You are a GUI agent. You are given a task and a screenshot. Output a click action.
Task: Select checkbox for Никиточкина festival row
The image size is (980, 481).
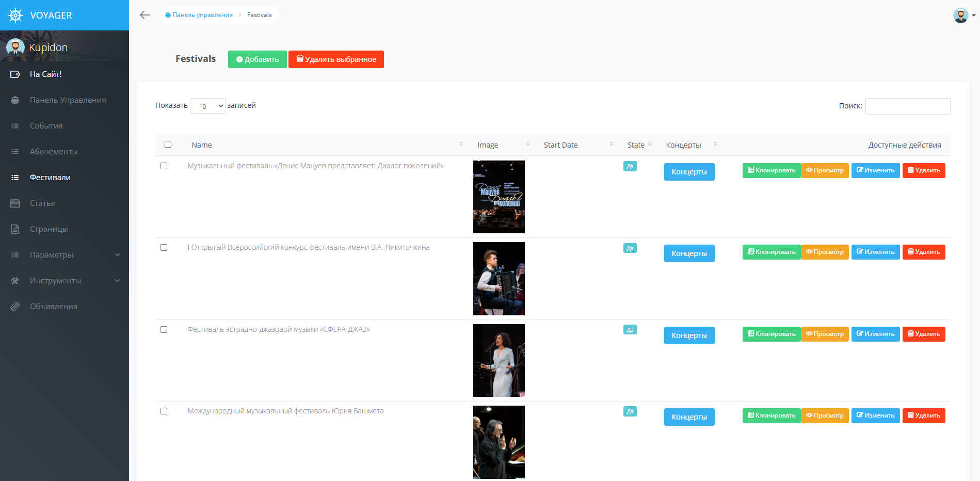click(x=164, y=248)
